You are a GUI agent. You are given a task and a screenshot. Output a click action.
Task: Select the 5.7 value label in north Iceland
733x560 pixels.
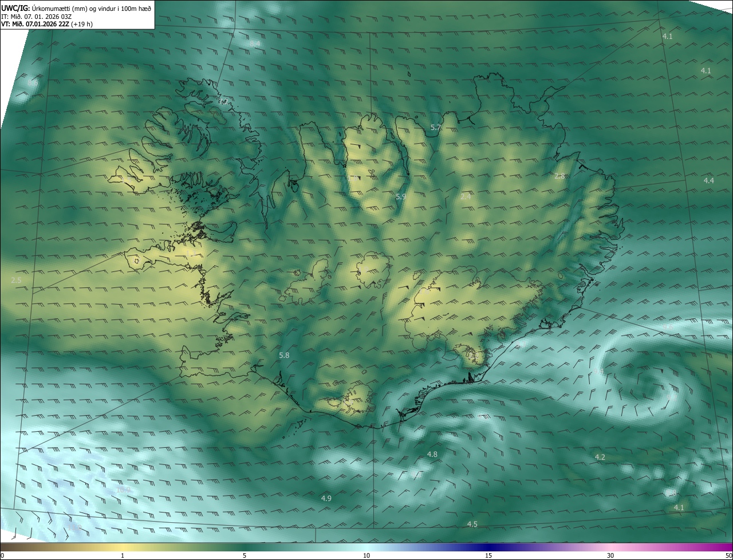435,128
